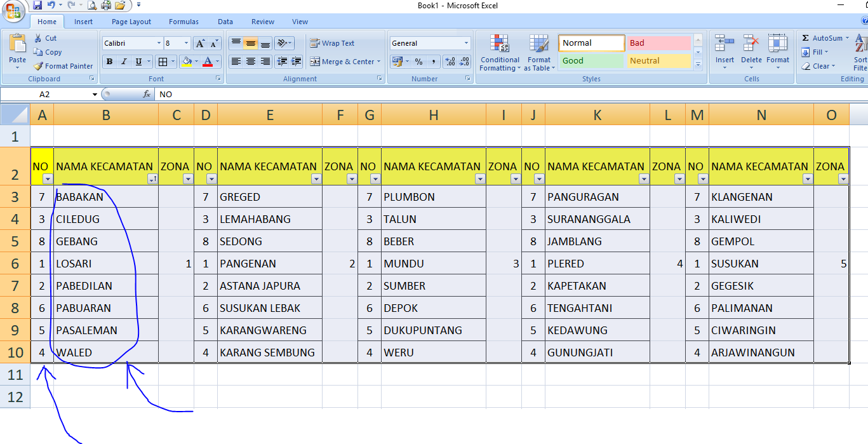Click Decrease Decimal
Screen dimensions: 868x444
464,62
